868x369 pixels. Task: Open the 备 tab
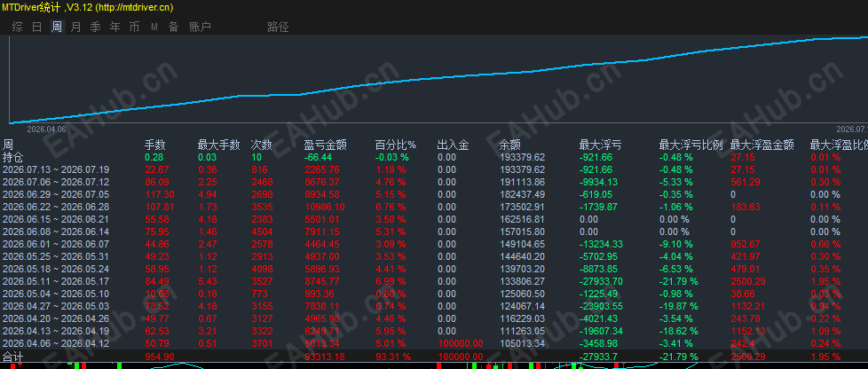tap(173, 27)
